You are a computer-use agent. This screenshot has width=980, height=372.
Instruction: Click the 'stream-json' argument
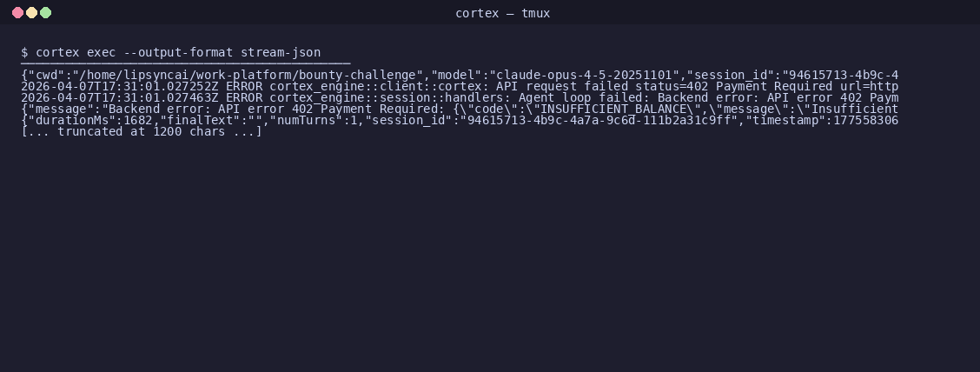281,52
